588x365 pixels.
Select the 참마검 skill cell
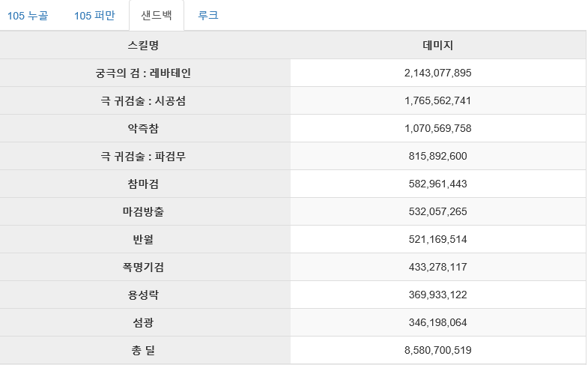tap(143, 184)
